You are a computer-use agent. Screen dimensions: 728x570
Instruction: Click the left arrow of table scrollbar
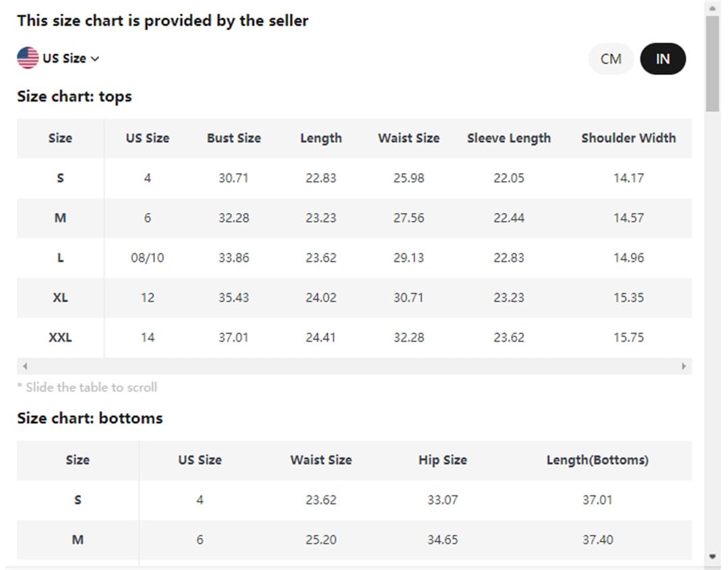(25, 367)
